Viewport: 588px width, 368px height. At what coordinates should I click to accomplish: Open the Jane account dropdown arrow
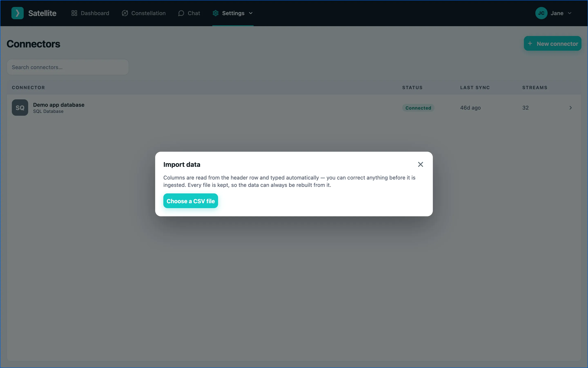point(570,13)
